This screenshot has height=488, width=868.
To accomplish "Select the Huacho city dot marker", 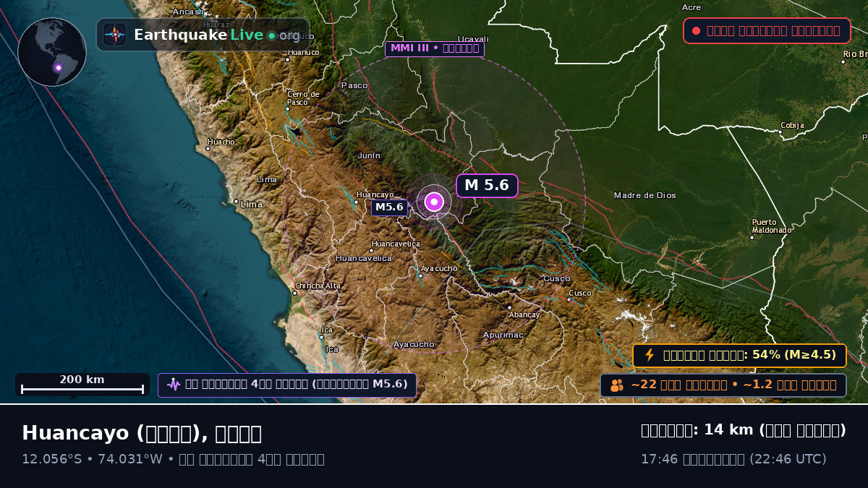I will 208,148.
